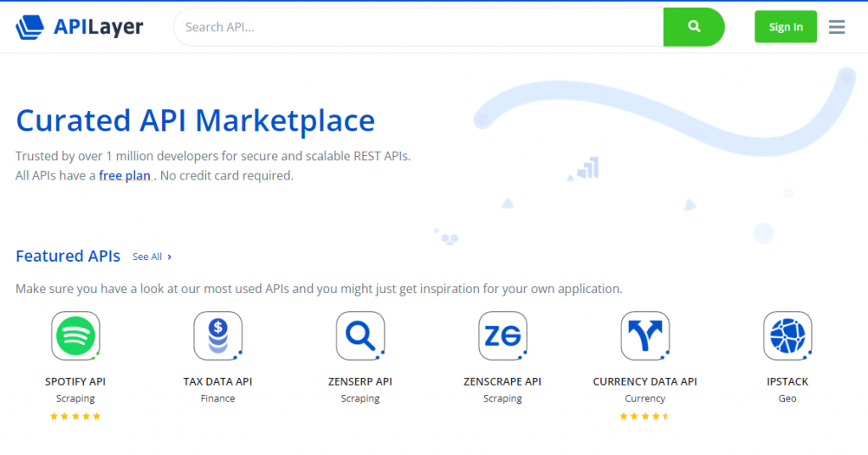Image resolution: width=868 pixels, height=455 pixels.
Task: Open the ipstack globe icon
Action: [x=787, y=336]
